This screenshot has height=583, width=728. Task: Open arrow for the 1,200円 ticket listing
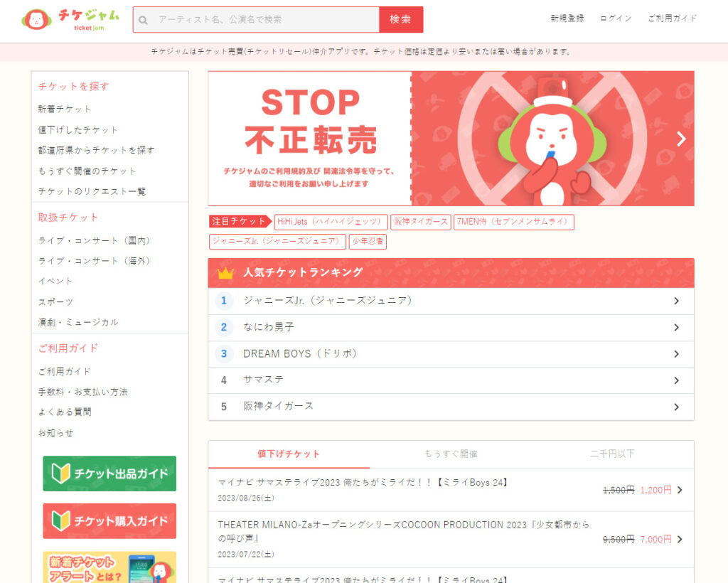680,490
